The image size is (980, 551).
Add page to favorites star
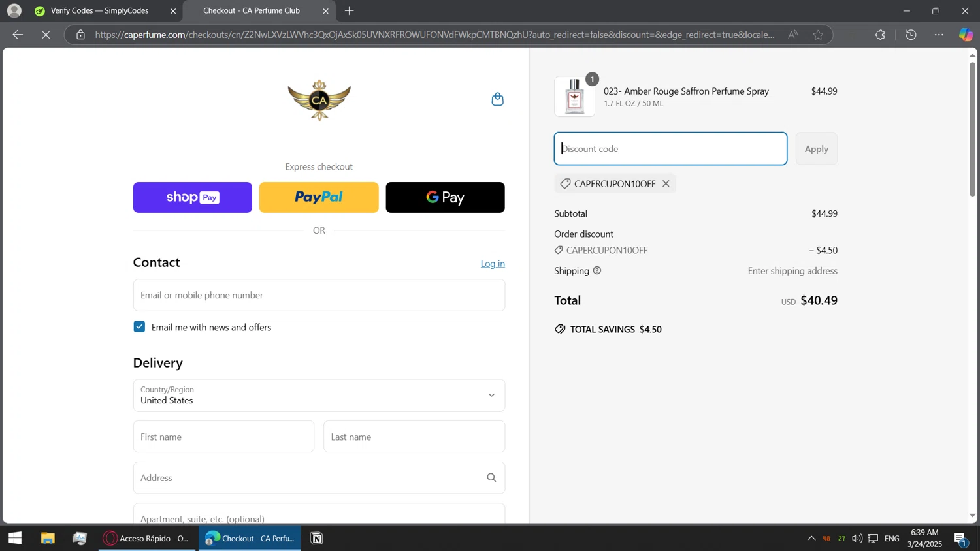coord(818,35)
